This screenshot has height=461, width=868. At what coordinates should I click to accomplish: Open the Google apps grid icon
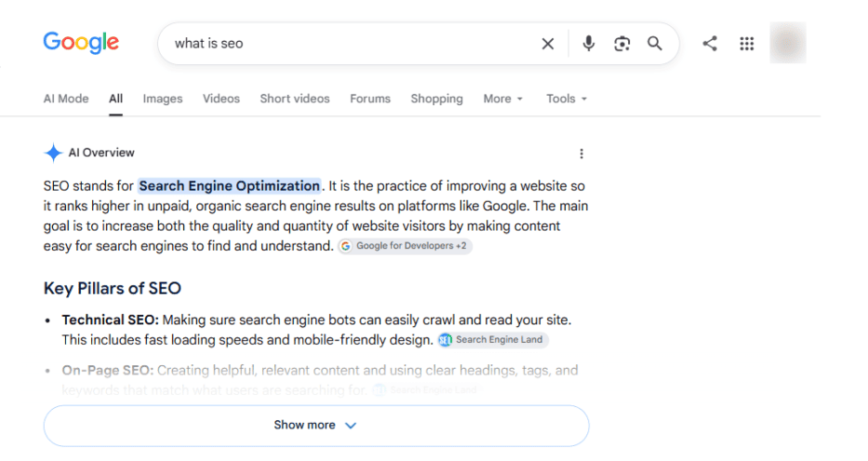coord(747,44)
